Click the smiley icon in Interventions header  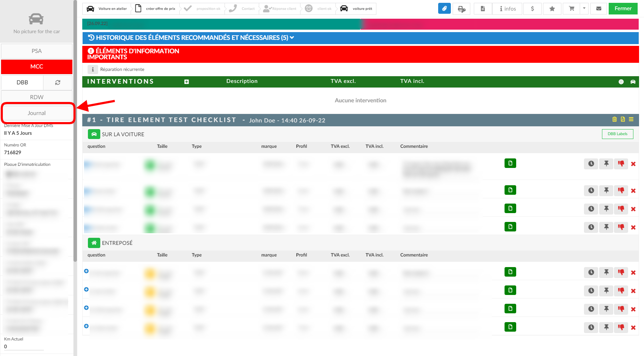(x=621, y=82)
